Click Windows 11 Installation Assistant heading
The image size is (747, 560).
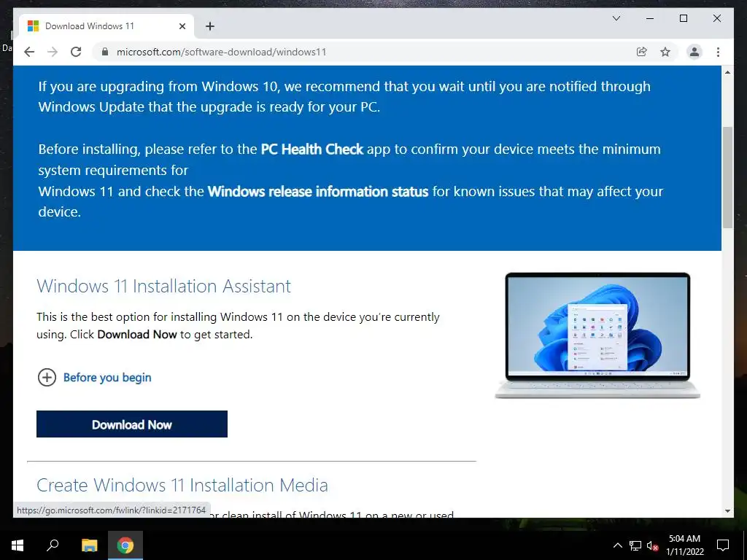(163, 286)
